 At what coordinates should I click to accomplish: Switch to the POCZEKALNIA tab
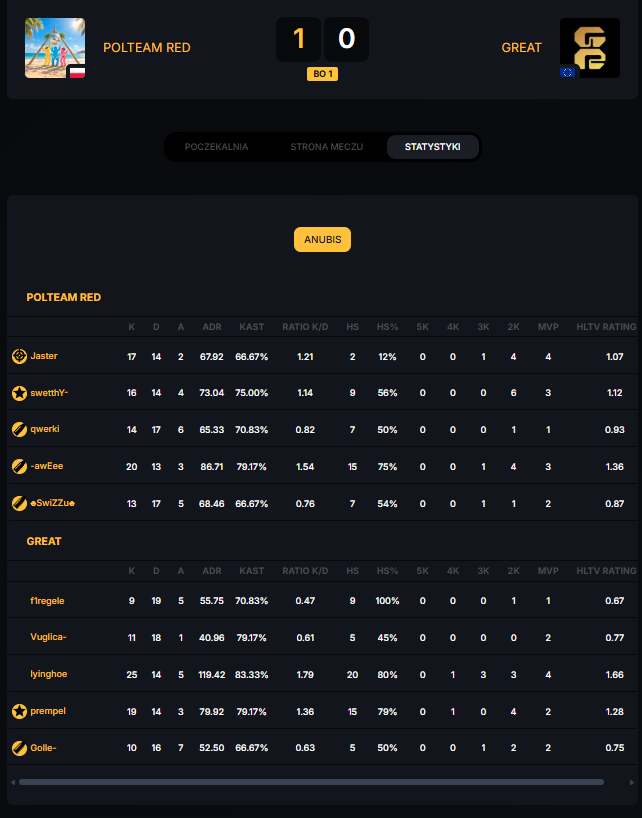point(216,147)
